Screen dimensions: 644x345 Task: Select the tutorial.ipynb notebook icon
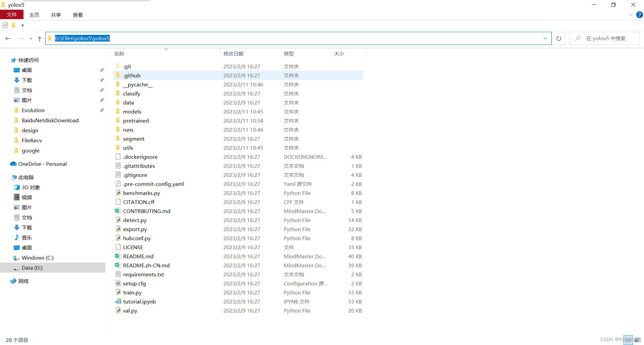pos(118,301)
